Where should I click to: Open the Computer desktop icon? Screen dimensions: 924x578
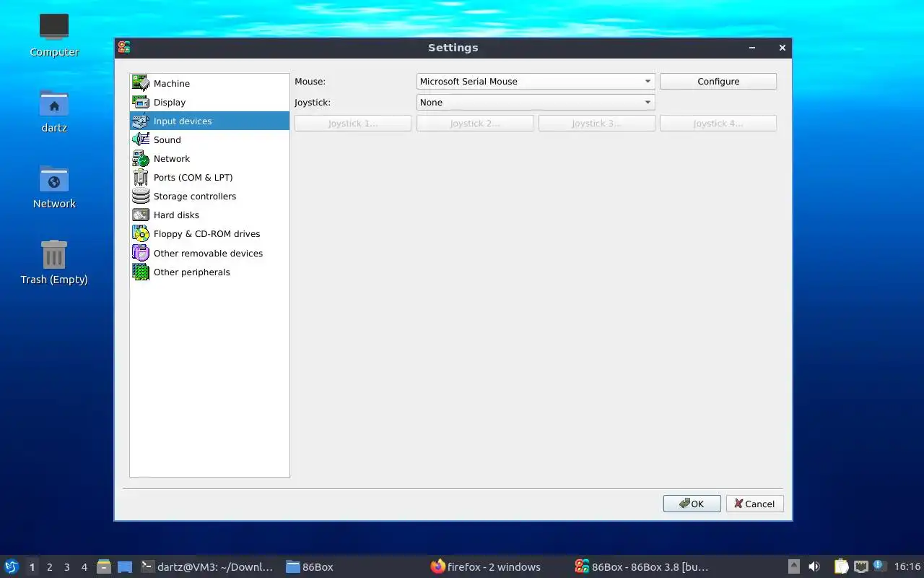pos(54,27)
